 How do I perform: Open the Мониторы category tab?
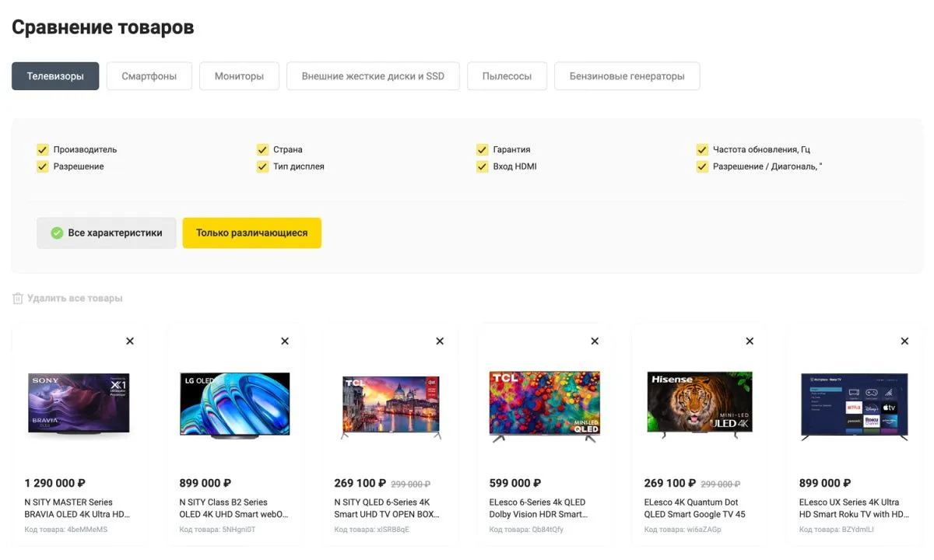(x=239, y=76)
